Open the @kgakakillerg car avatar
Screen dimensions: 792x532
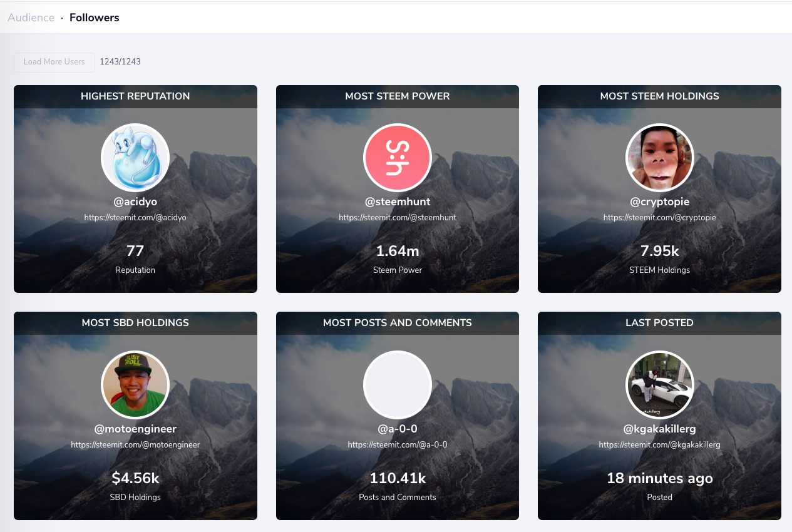coord(660,384)
